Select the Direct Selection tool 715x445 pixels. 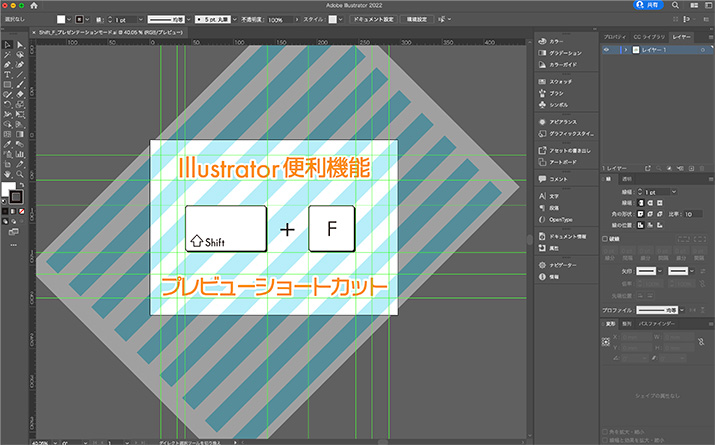tap(20, 45)
